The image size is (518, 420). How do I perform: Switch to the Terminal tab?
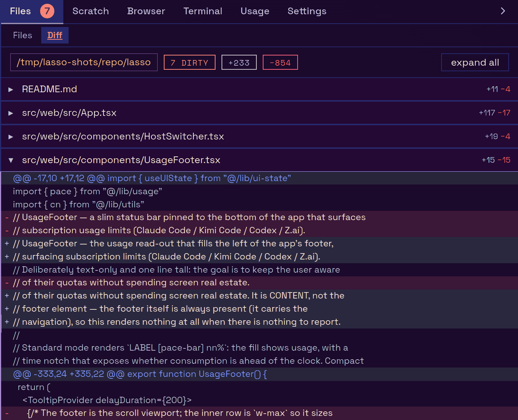[203, 11]
